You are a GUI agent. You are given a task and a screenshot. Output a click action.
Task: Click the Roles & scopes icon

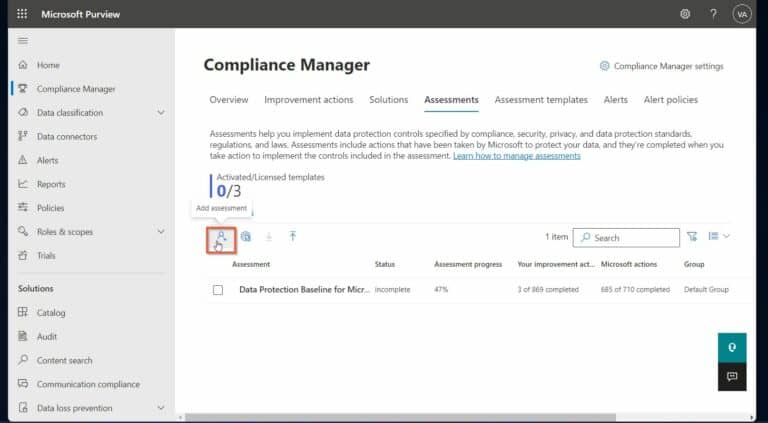pos(23,232)
